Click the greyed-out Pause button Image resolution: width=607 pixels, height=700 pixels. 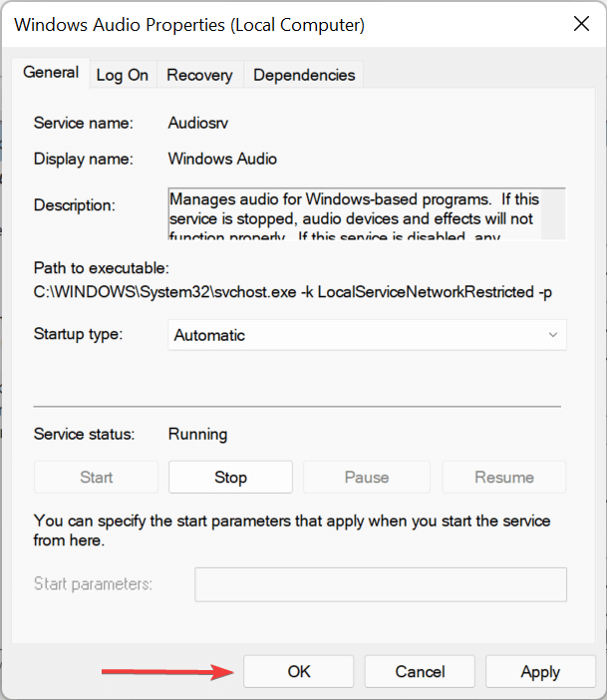(367, 478)
